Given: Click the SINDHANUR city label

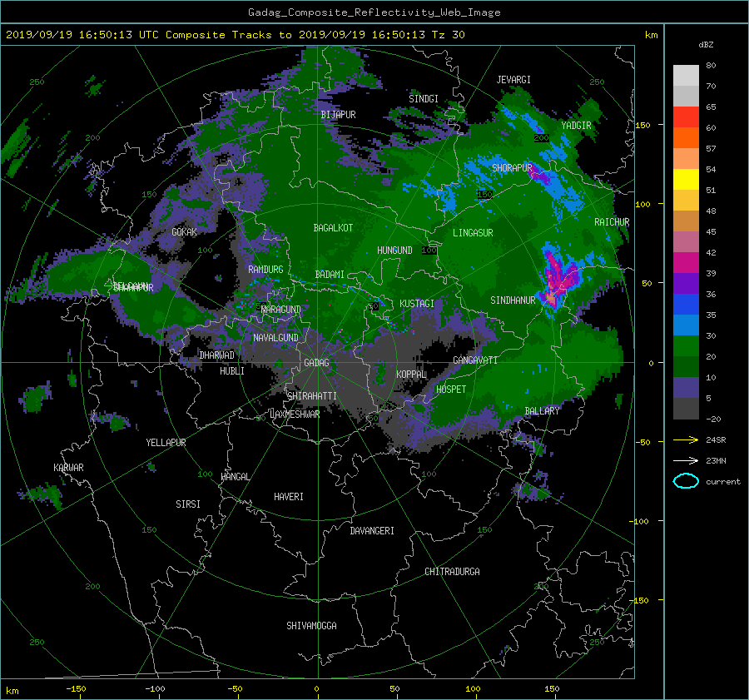Looking at the screenshot, I should coord(513,300).
